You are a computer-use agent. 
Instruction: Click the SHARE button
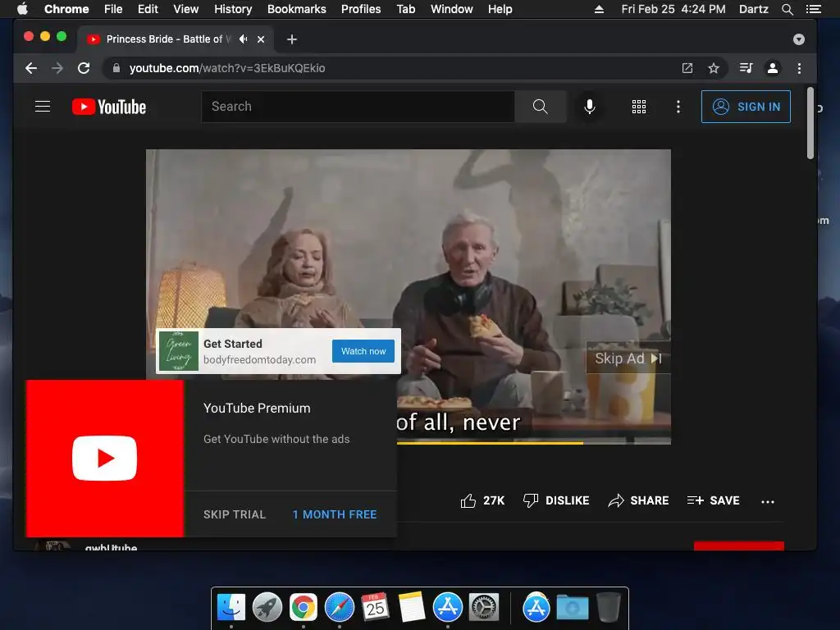pos(638,500)
